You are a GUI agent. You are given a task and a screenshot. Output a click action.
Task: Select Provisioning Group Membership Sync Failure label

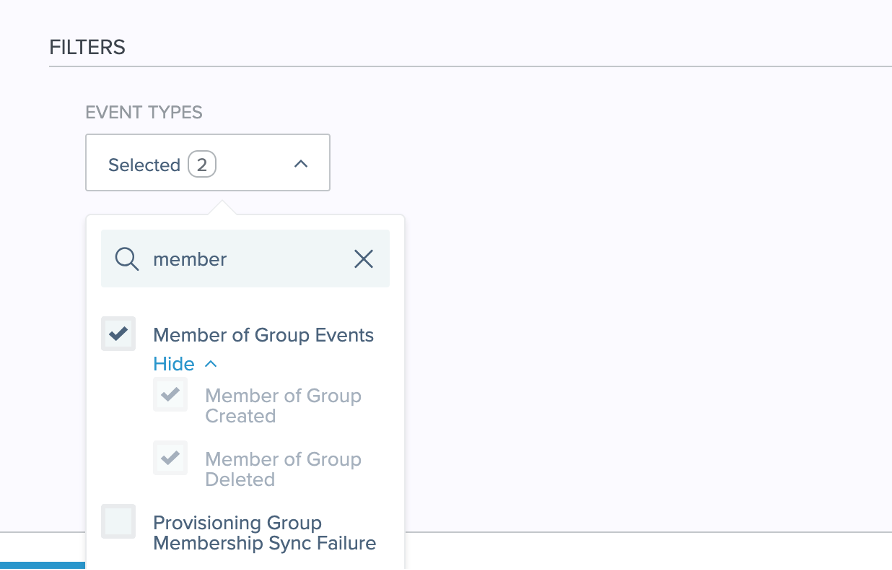pos(264,533)
